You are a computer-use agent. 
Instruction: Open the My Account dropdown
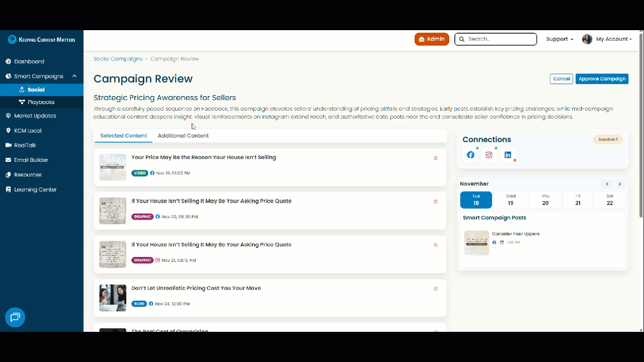611,39
